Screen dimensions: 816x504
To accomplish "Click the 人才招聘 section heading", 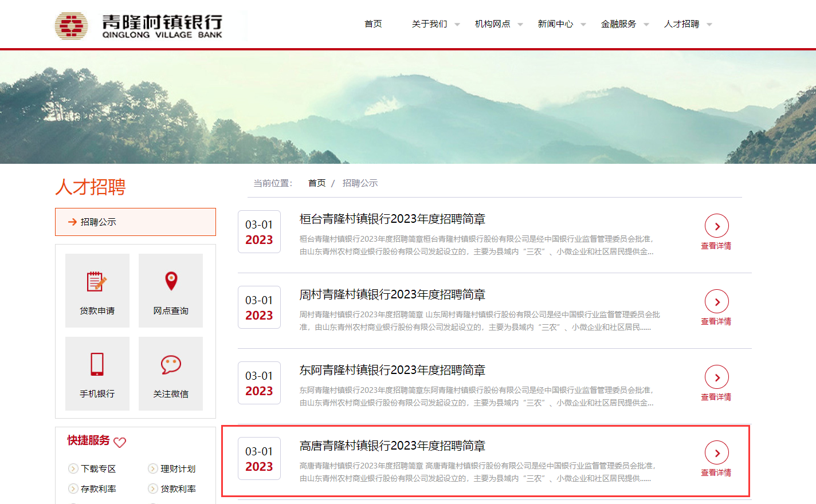I will point(91,187).
